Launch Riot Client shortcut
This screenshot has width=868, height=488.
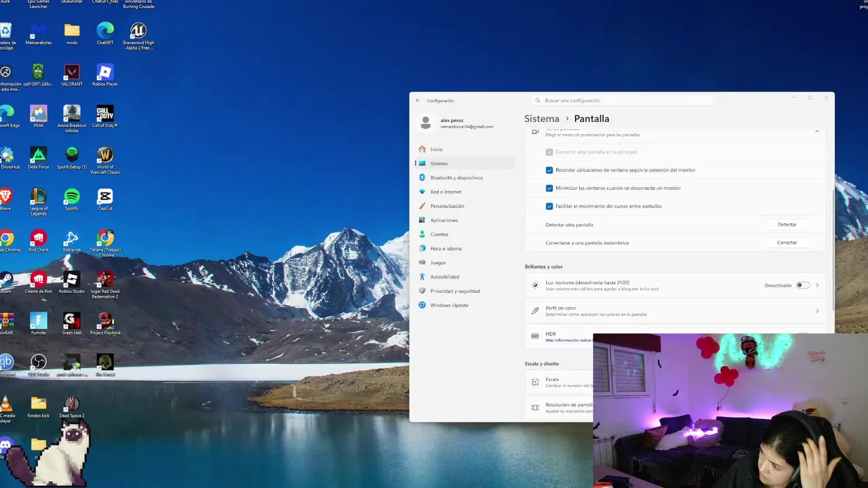coord(39,241)
